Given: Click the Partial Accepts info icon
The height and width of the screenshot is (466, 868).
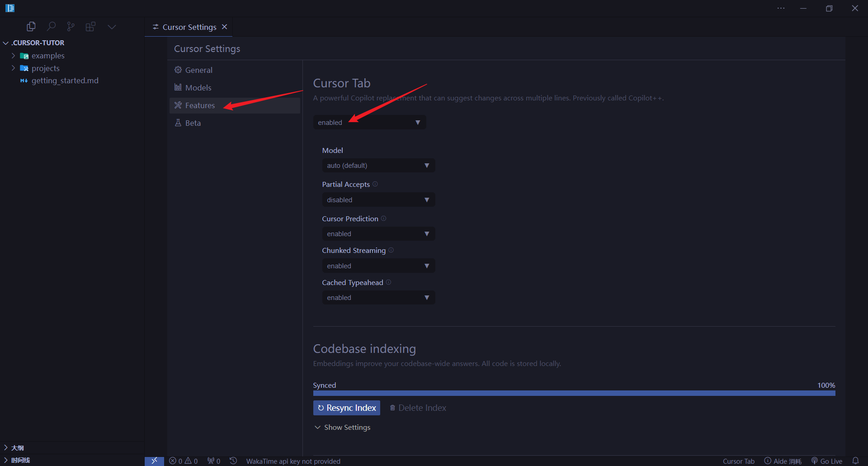Looking at the screenshot, I should pos(375,184).
